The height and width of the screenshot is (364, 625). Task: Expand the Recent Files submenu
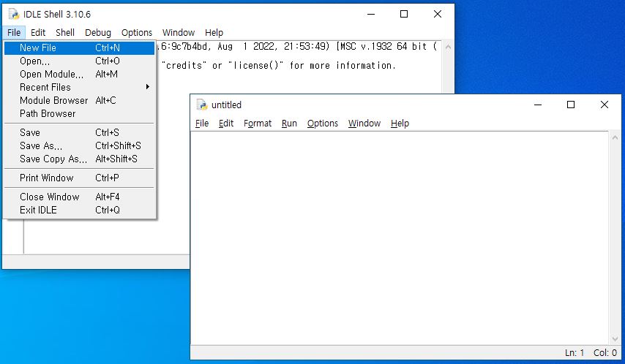click(79, 87)
